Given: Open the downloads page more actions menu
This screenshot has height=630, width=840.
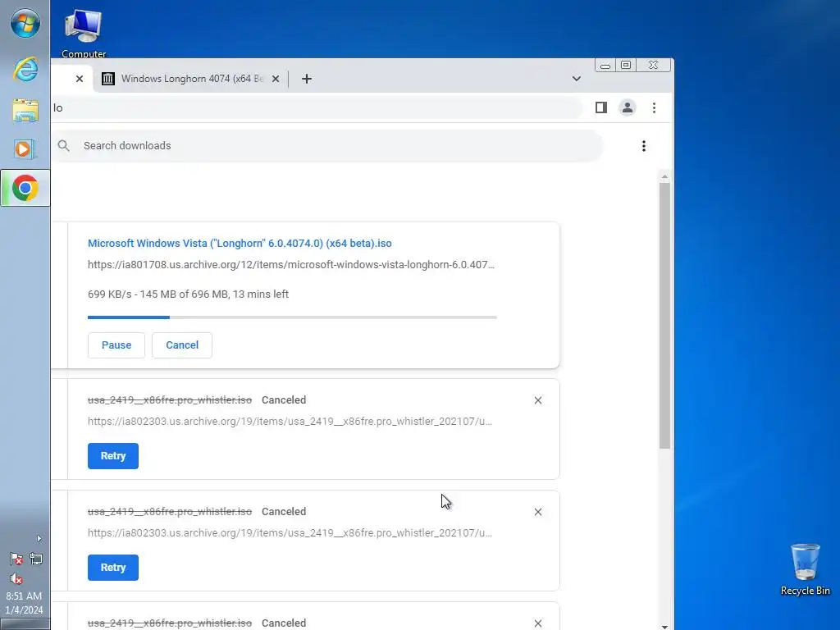Looking at the screenshot, I should tap(644, 146).
